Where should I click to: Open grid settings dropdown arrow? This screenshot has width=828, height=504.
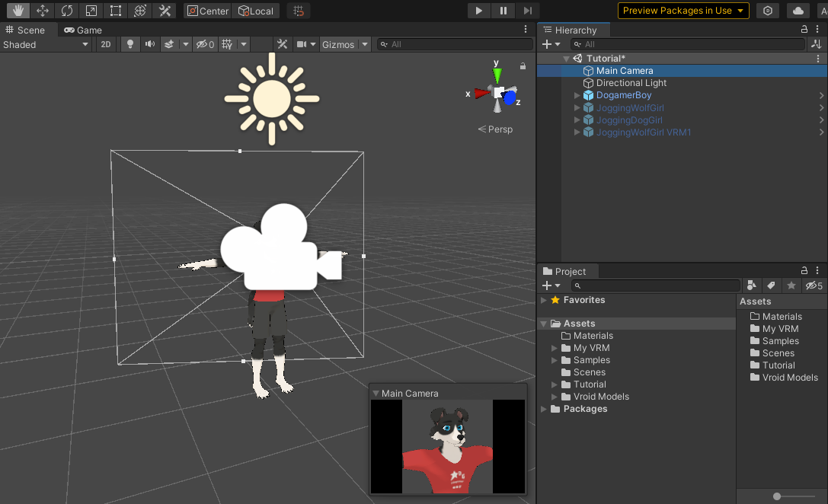[244, 44]
